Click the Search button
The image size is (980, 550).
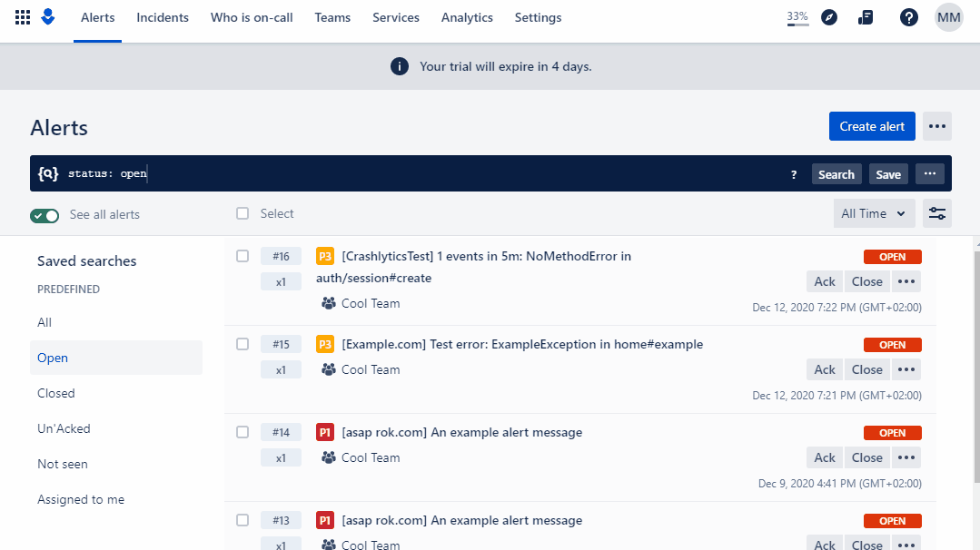836,174
